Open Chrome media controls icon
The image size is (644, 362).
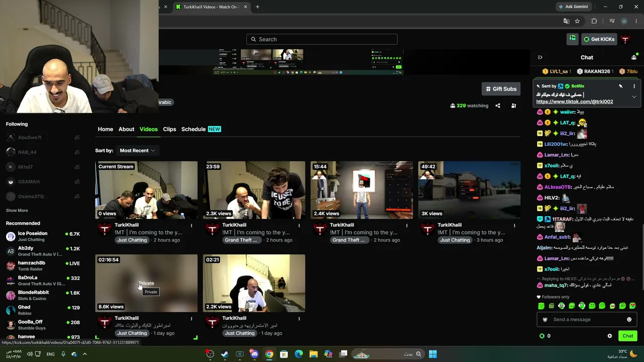[612, 21]
